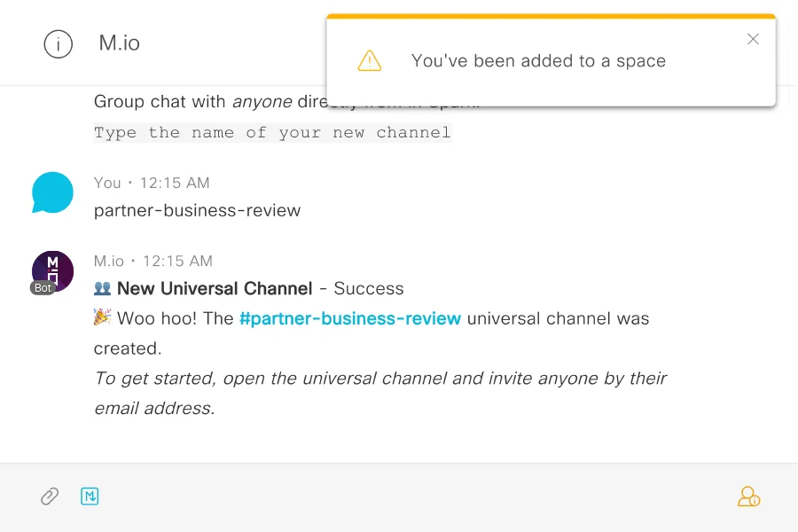Click the people emoji beside New Universal Channel

pos(104,288)
